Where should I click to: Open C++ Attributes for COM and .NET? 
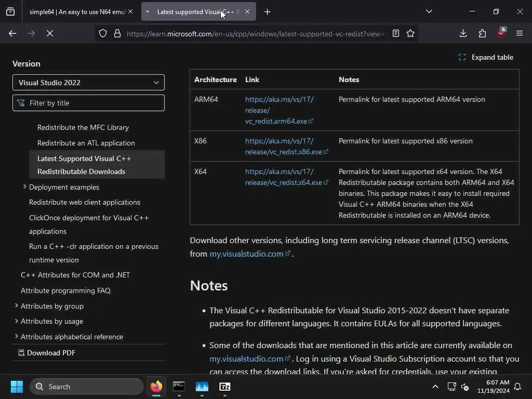click(75, 275)
